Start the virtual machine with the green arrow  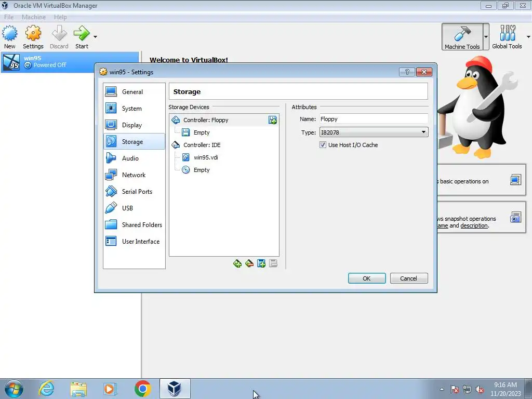82,37
